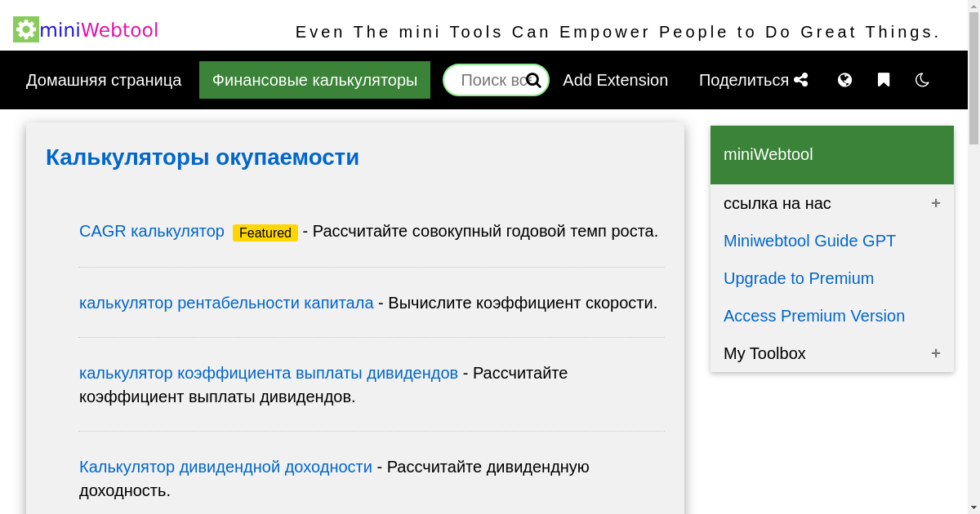Click the Калькуляторы окупаемости heading
Viewport: 980px width, 514px height.
point(203,157)
